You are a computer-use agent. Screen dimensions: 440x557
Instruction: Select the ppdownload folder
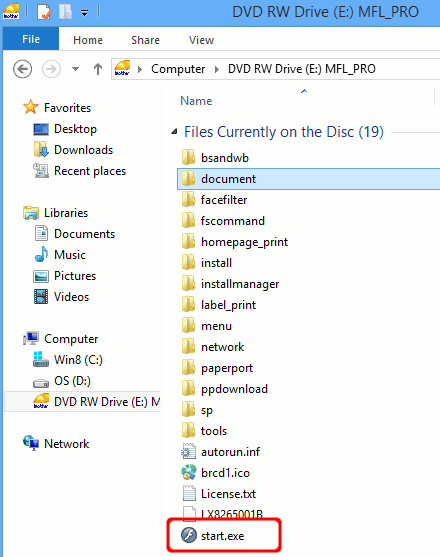pyautogui.click(x=224, y=389)
